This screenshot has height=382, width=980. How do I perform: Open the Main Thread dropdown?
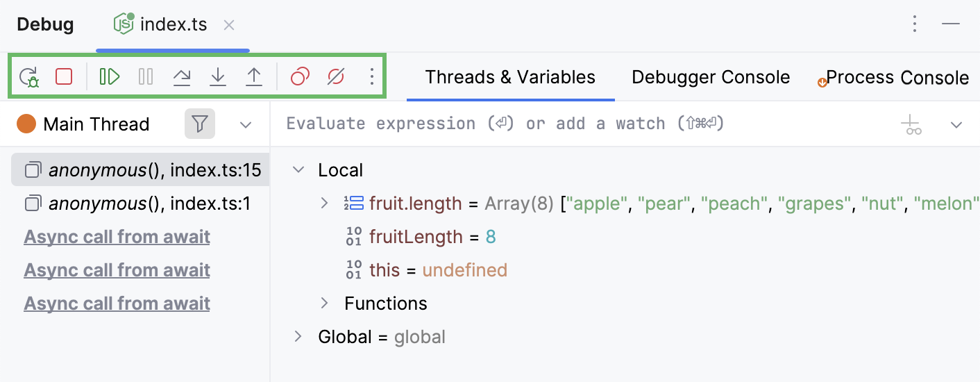(x=245, y=125)
